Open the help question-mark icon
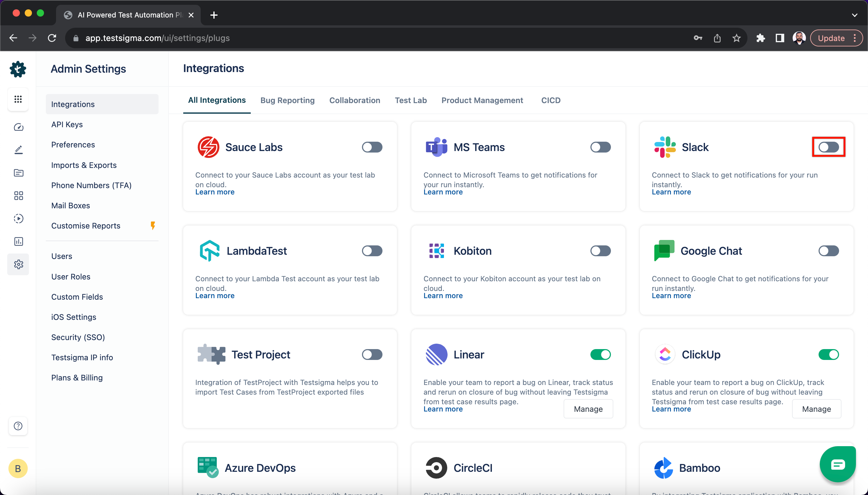Viewport: 868px width, 495px height. [x=18, y=426]
